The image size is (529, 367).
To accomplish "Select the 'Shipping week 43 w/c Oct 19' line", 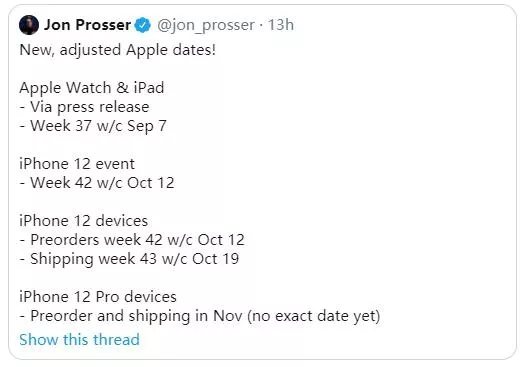I will point(129,259).
